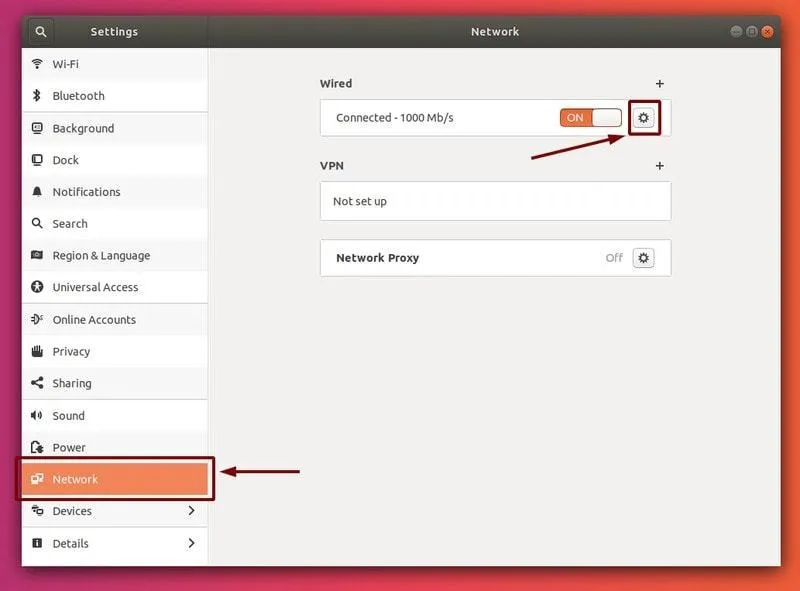The height and width of the screenshot is (591, 800).
Task: Select the Wi-Fi panel icon
Action: pos(37,64)
